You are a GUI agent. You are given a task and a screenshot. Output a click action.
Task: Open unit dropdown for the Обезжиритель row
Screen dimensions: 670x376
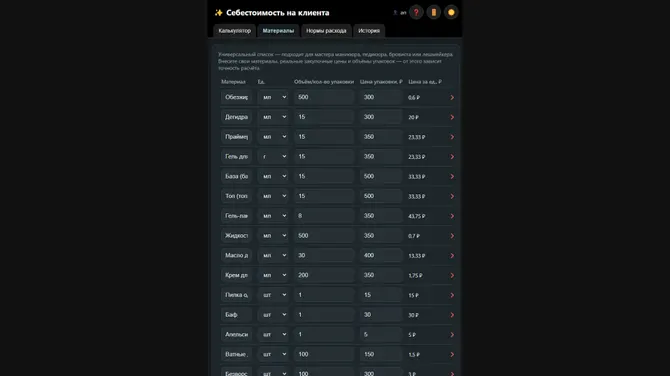click(x=273, y=97)
